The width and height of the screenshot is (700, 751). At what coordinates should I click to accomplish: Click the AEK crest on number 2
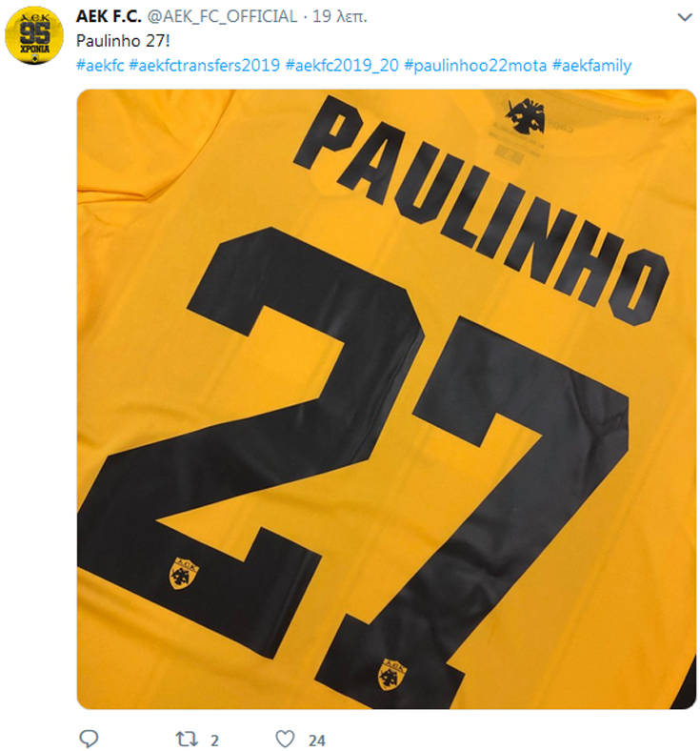pos(184,573)
